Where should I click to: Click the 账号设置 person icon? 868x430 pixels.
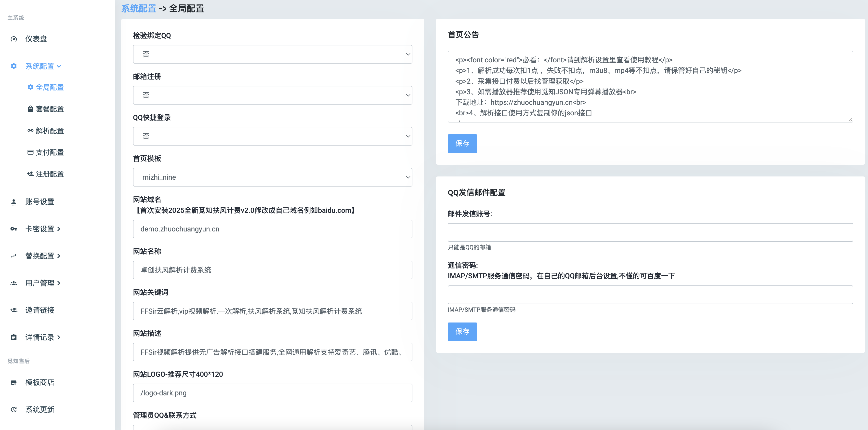[x=14, y=202]
